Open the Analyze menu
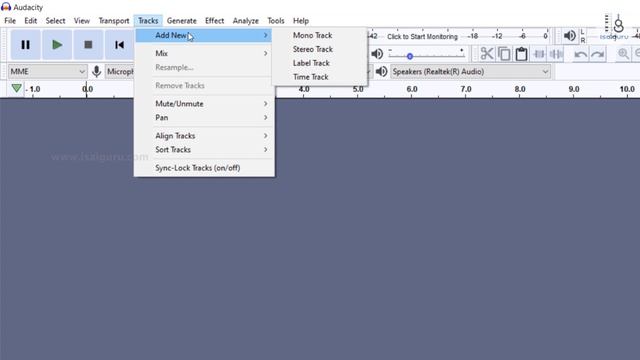 246,20
